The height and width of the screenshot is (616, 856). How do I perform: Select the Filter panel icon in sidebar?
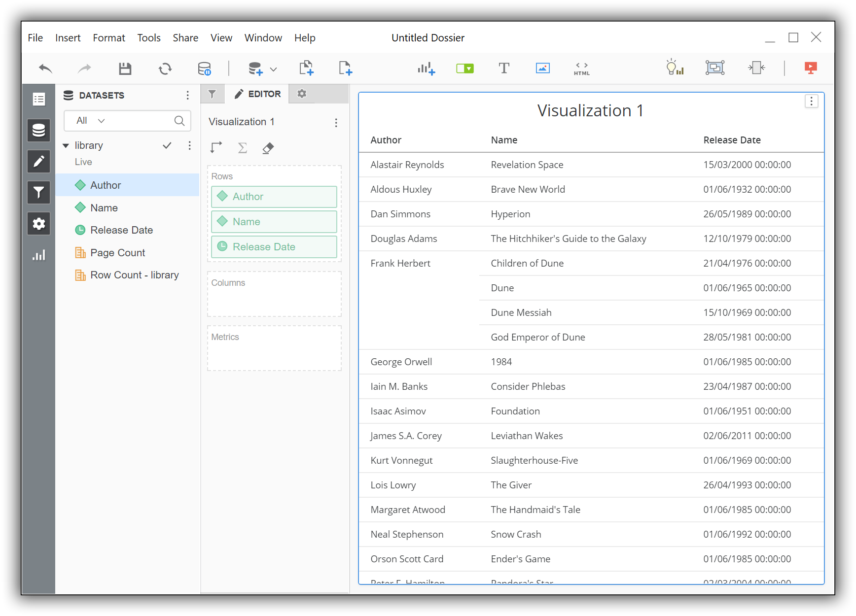(39, 192)
